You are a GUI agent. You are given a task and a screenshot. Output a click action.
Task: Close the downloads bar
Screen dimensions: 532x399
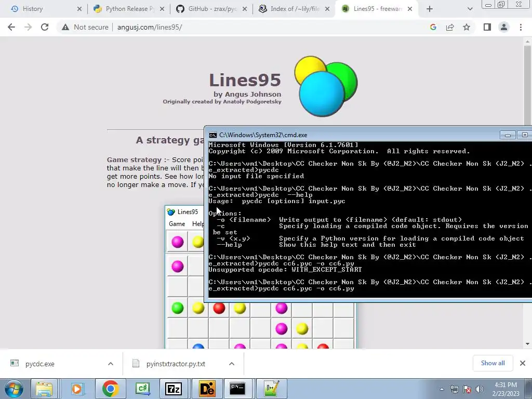(x=523, y=363)
